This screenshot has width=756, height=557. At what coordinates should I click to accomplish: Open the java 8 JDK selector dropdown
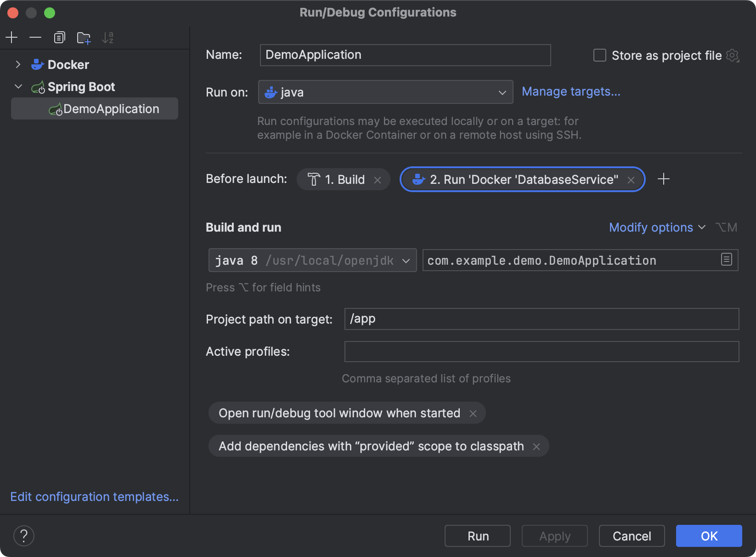[406, 260]
